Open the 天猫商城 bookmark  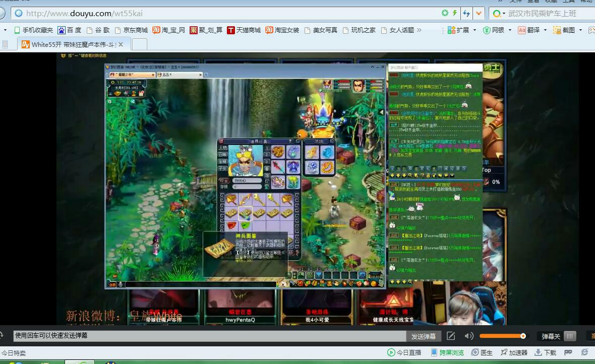coord(244,30)
